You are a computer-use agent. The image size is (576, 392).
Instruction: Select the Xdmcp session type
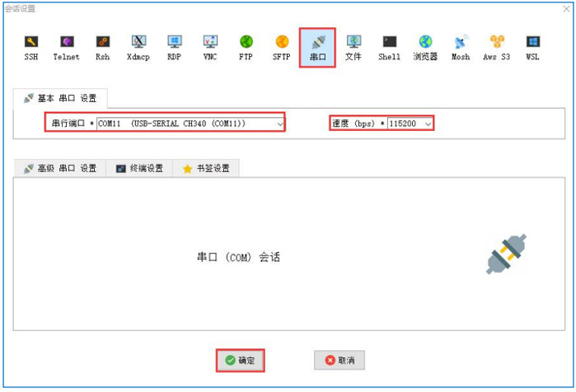[138, 48]
